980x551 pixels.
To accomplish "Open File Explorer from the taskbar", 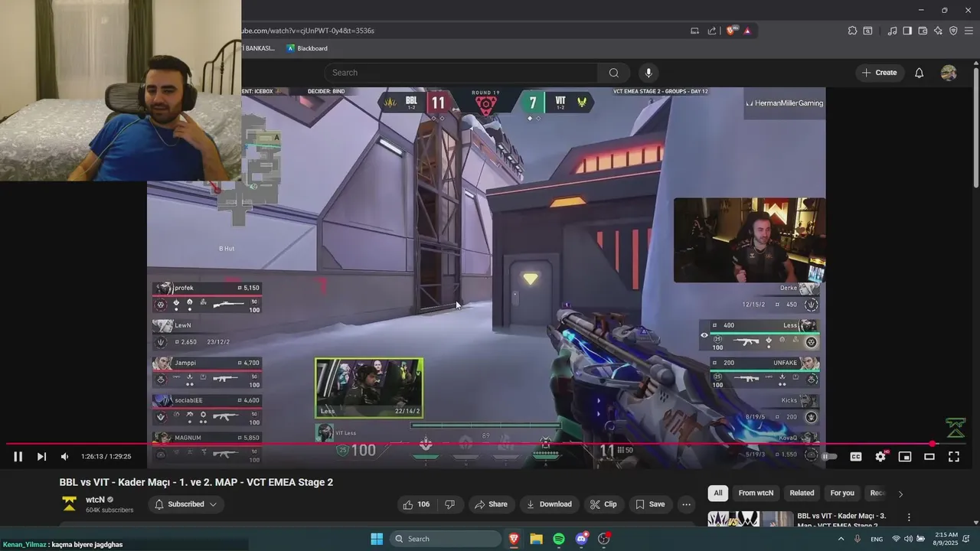I will click(536, 539).
